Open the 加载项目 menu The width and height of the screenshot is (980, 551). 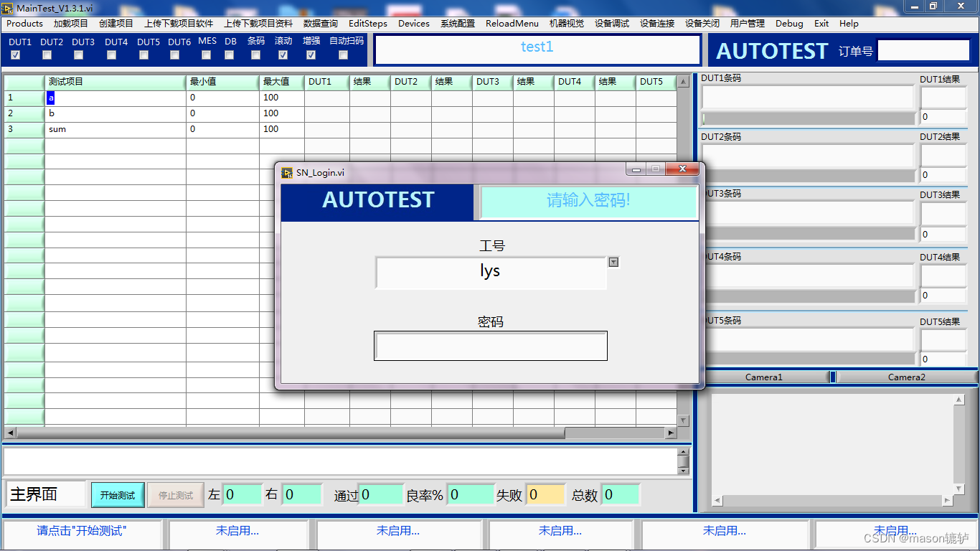coord(71,24)
